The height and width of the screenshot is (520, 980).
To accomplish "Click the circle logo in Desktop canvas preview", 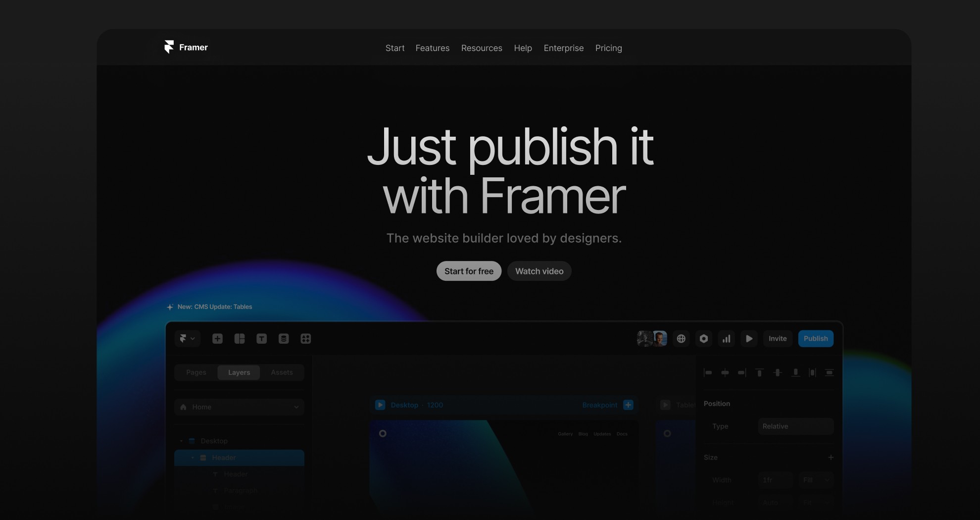I will pos(383,433).
